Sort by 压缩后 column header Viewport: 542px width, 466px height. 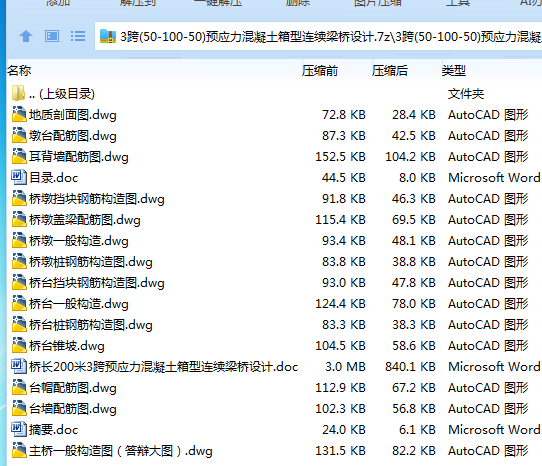[x=390, y=71]
